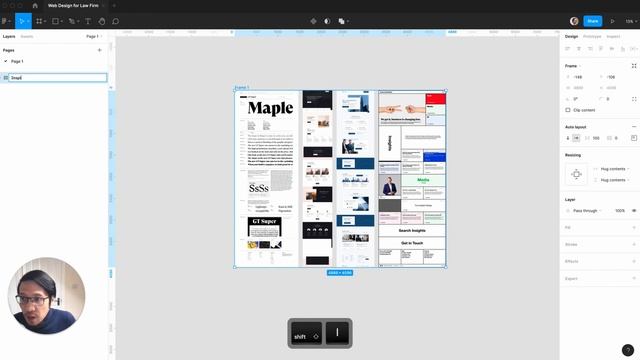Select the Hand tool
Image resolution: width=640 pixels, height=360 pixels.
pyautogui.click(x=102, y=21)
